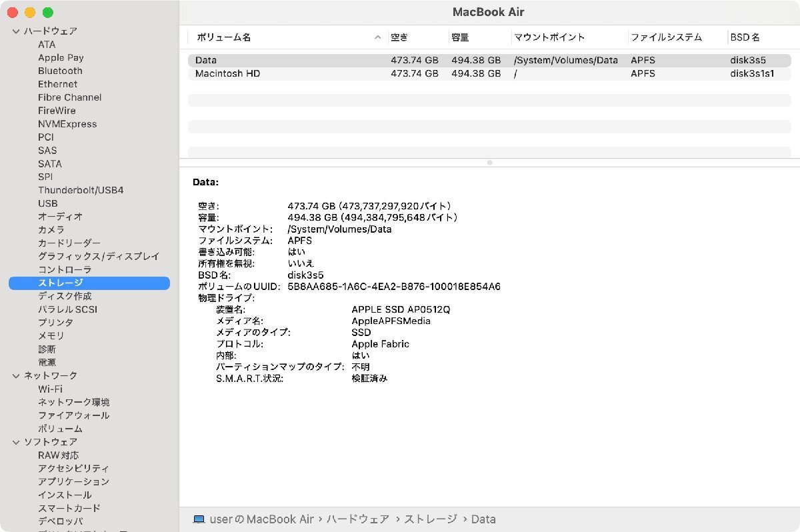Click ストレージ in the bottom path bar
Image resolution: width=800 pixels, height=532 pixels.
point(431,519)
